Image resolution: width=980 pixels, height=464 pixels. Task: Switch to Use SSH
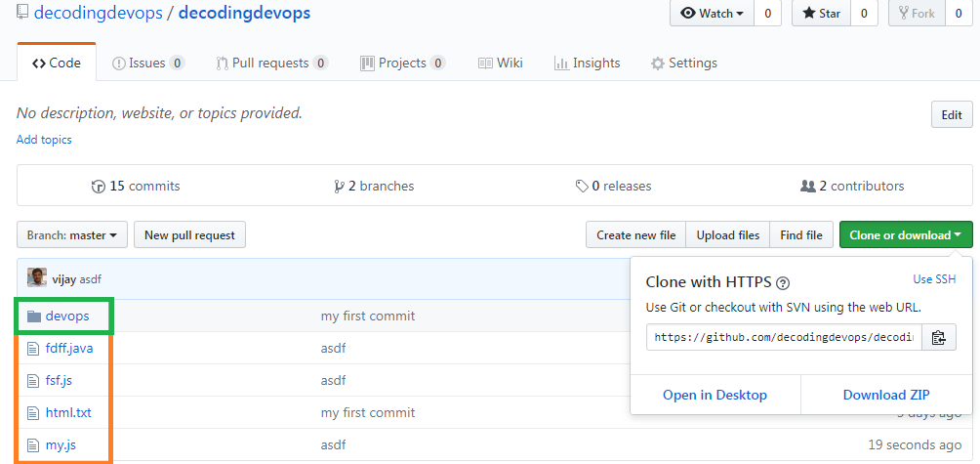click(x=934, y=279)
